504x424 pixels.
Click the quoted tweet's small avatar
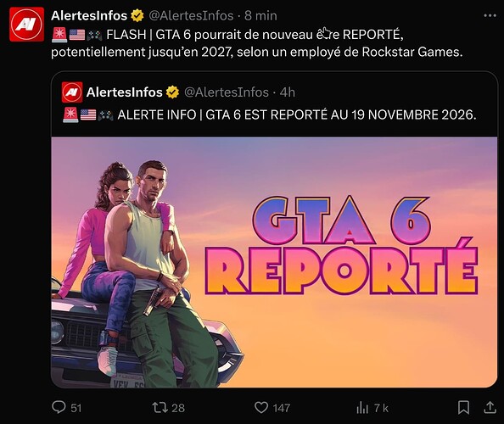click(72, 92)
